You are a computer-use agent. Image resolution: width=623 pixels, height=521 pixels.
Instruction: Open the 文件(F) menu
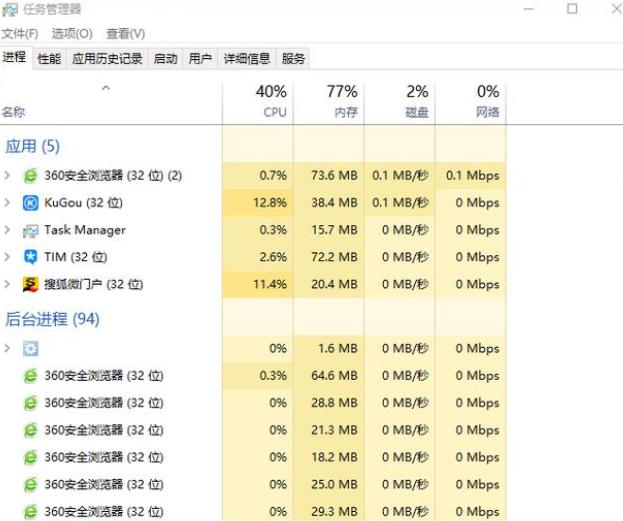tap(20, 34)
